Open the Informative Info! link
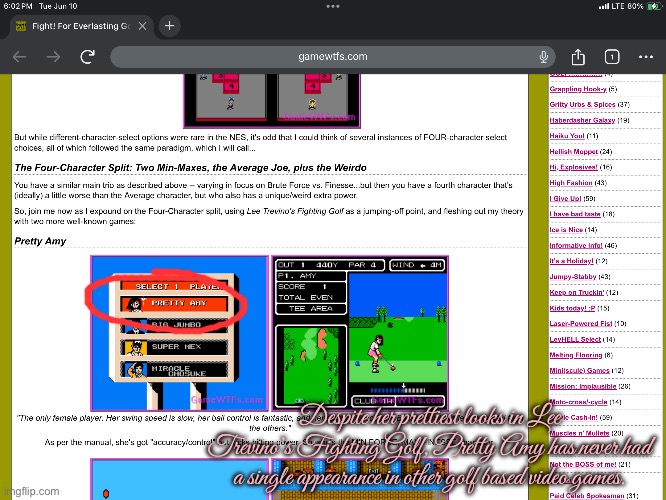The image size is (666, 500). [576, 245]
